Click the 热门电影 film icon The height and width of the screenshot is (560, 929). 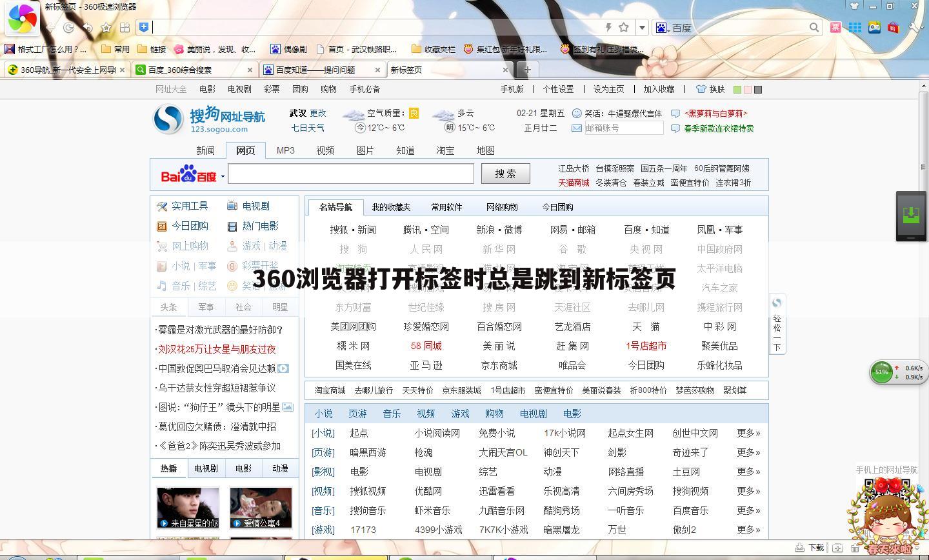pyautogui.click(x=232, y=226)
